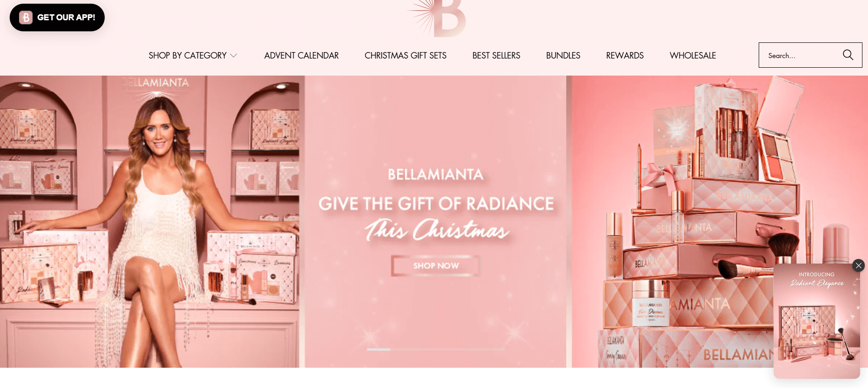Visit the Rewards page
Screen dimensions: 868x388
(x=625, y=55)
